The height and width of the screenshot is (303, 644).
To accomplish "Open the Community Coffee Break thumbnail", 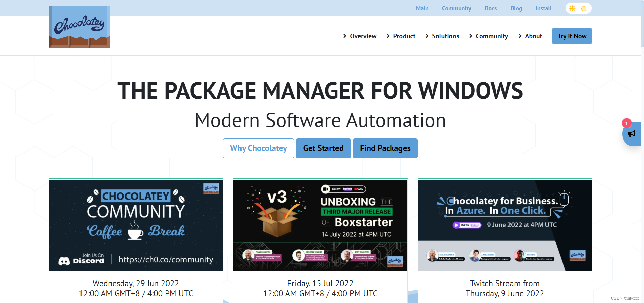I will click(136, 225).
